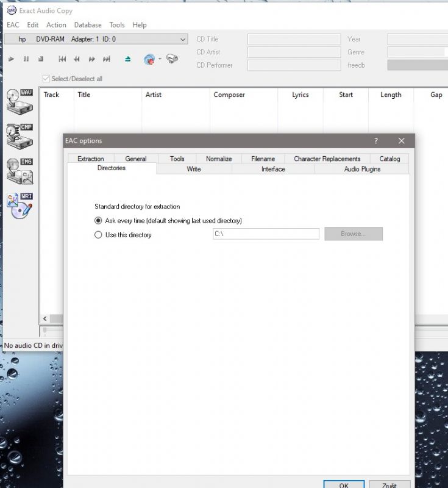Click the freedb CD metadata icon
This screenshot has width=448, height=488.
coord(149,59)
